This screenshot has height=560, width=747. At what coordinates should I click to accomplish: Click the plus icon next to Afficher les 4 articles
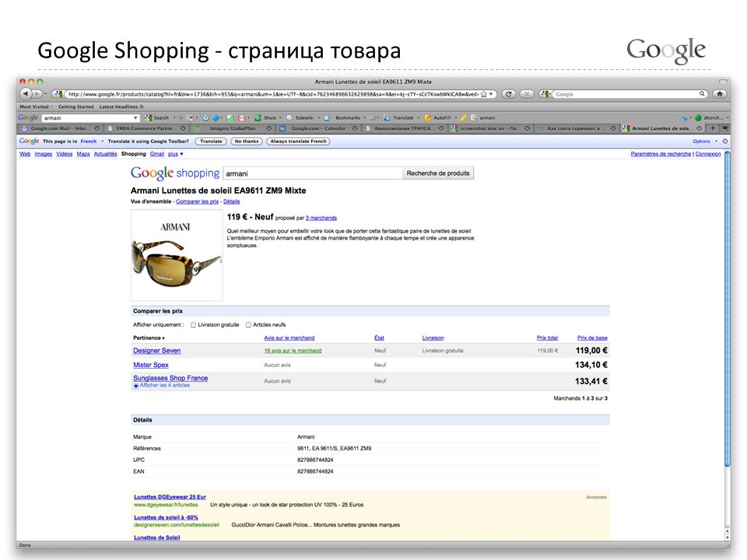(x=135, y=386)
